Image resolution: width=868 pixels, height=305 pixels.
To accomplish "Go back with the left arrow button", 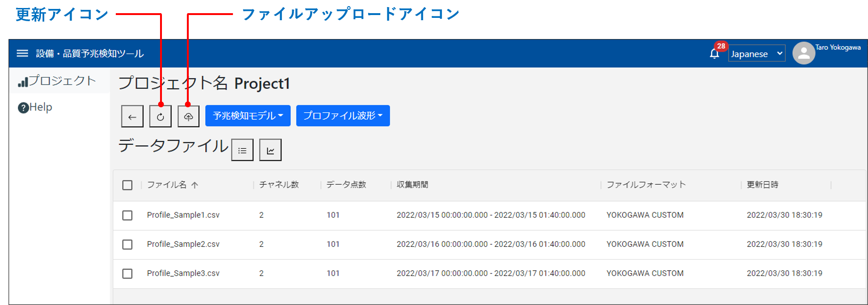I will 132,116.
